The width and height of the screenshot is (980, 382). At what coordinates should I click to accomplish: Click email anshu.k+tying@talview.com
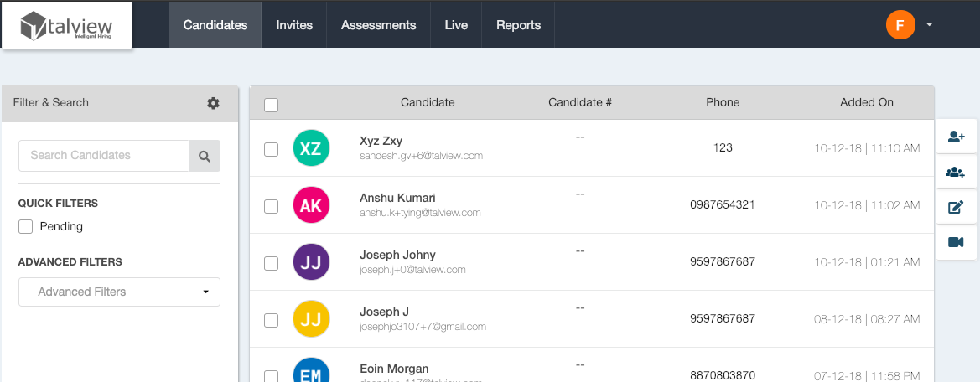(421, 213)
